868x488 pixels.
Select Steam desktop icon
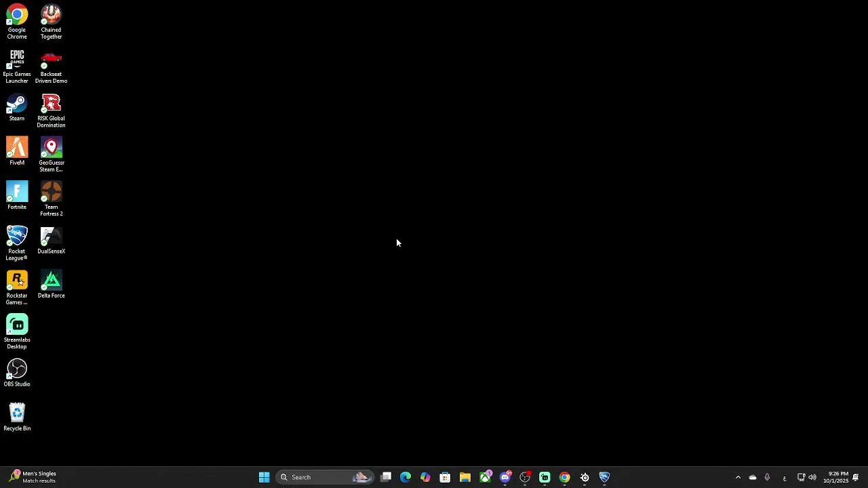pyautogui.click(x=17, y=108)
